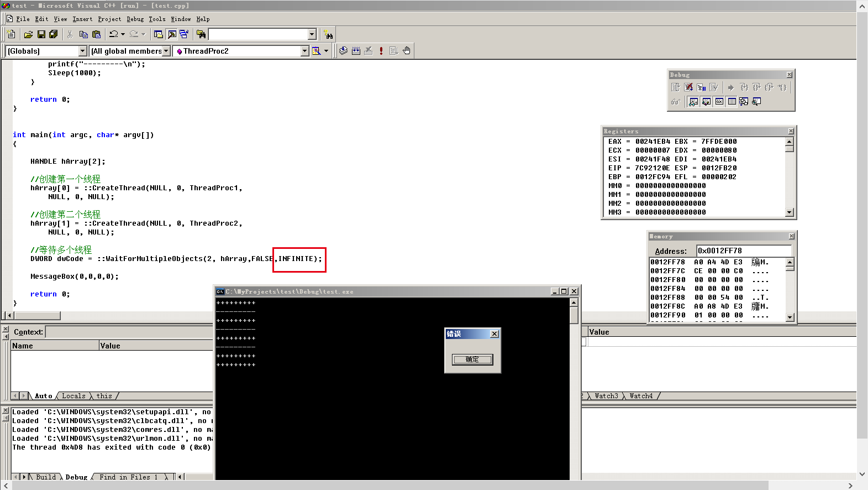Click the WizardBar actions wand icon
Image resolution: width=868 pixels, height=490 pixels.
tap(316, 51)
